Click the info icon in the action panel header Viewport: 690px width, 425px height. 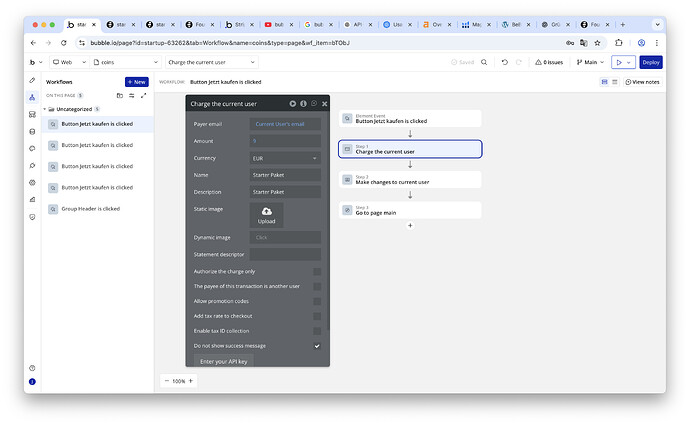tap(303, 104)
